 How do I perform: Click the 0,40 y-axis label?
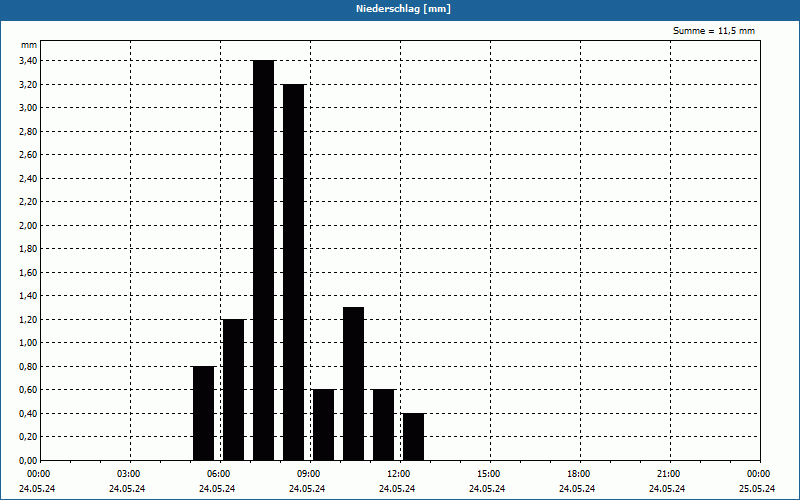point(28,413)
